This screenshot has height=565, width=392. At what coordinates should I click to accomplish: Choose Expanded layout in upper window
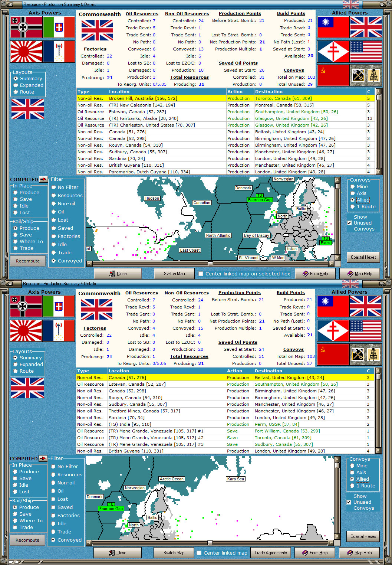coord(29,85)
